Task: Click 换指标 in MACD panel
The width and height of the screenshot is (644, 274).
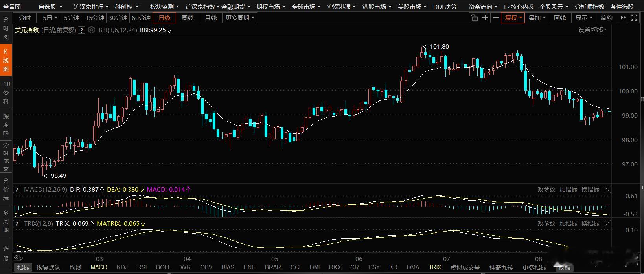Action: coord(590,189)
